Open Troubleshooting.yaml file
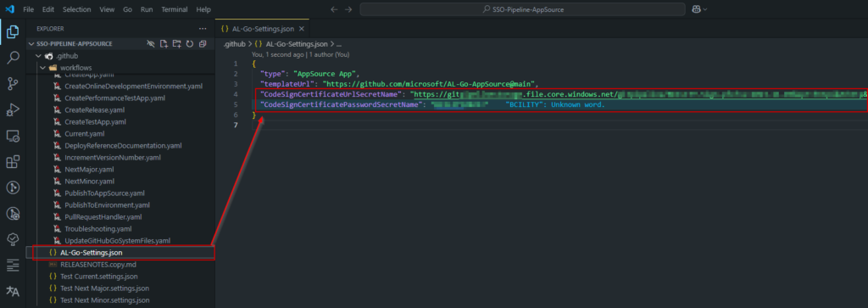This screenshot has width=868, height=308. (98, 229)
